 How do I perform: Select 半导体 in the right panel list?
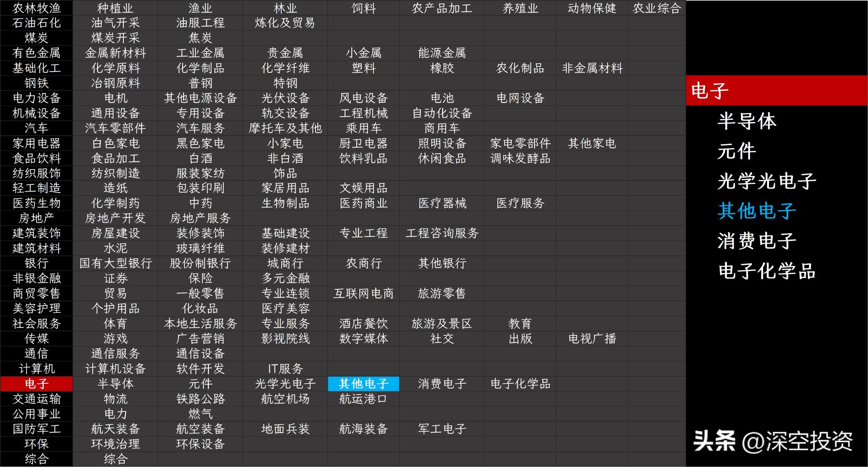746,121
